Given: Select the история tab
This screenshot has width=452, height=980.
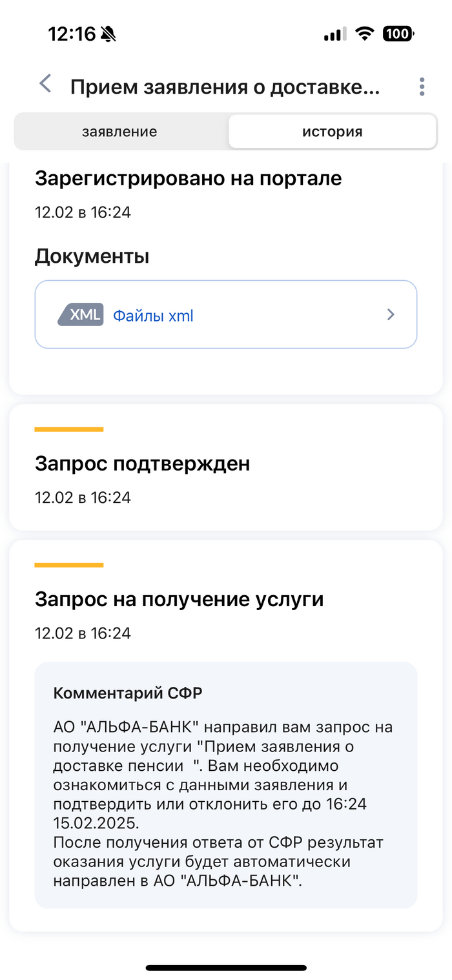Looking at the screenshot, I should point(333,132).
